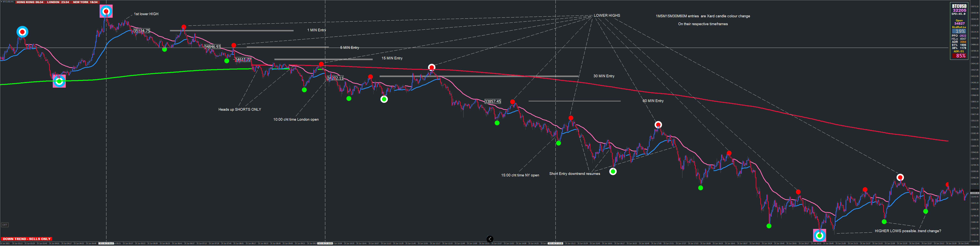
Task: Select the 35134.75 price label
Action: click(x=142, y=31)
